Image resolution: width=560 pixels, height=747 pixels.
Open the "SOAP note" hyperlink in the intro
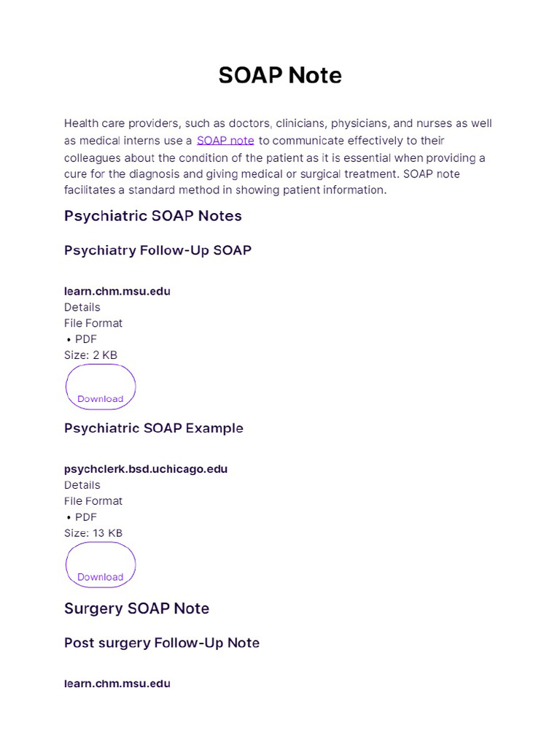pyautogui.click(x=225, y=140)
